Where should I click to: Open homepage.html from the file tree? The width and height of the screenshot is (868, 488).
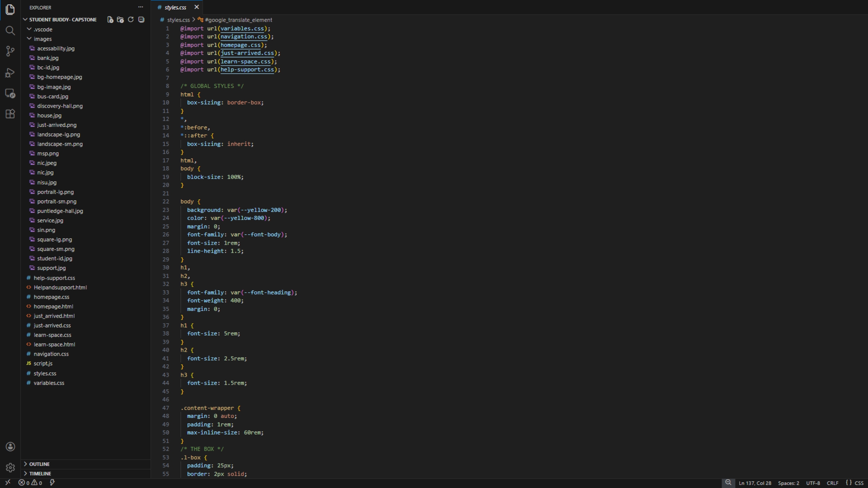pyautogui.click(x=54, y=307)
